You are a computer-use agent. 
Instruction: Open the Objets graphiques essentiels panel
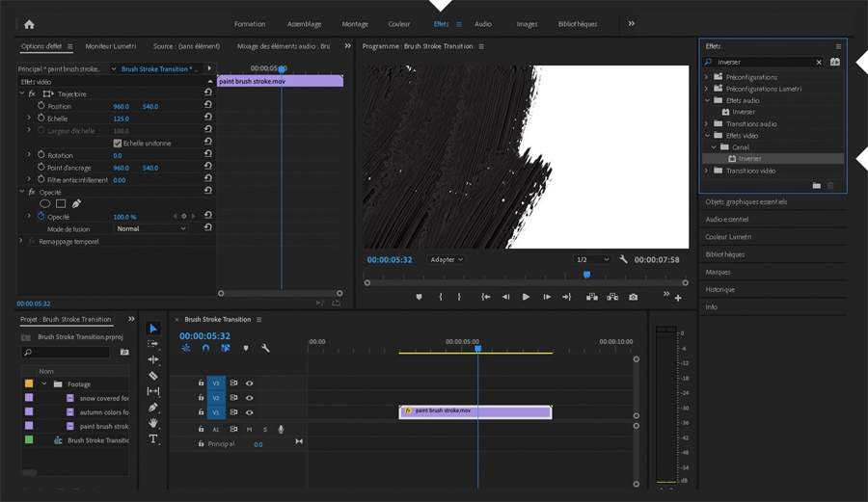[746, 202]
